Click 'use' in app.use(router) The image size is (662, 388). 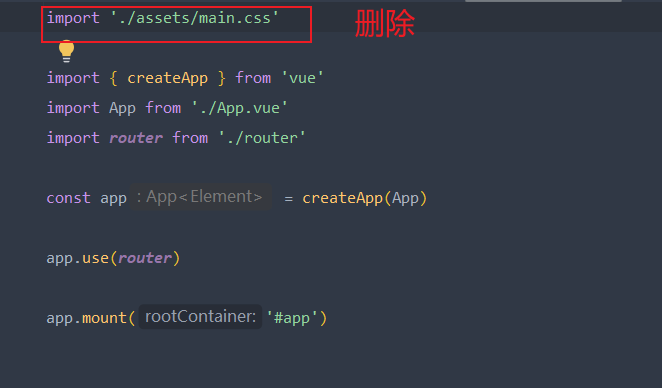click(95, 258)
